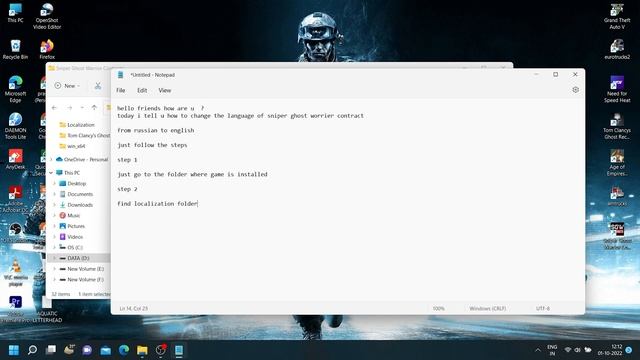Select win_x64 folder in Explorer sidebar
Screen dimensions: 640x360
tap(72, 146)
